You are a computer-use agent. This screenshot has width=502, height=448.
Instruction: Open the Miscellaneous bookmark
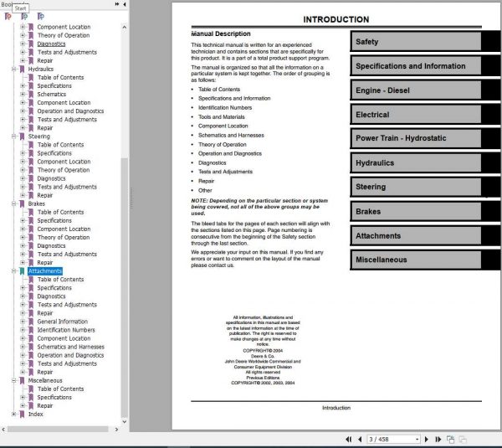click(45, 380)
